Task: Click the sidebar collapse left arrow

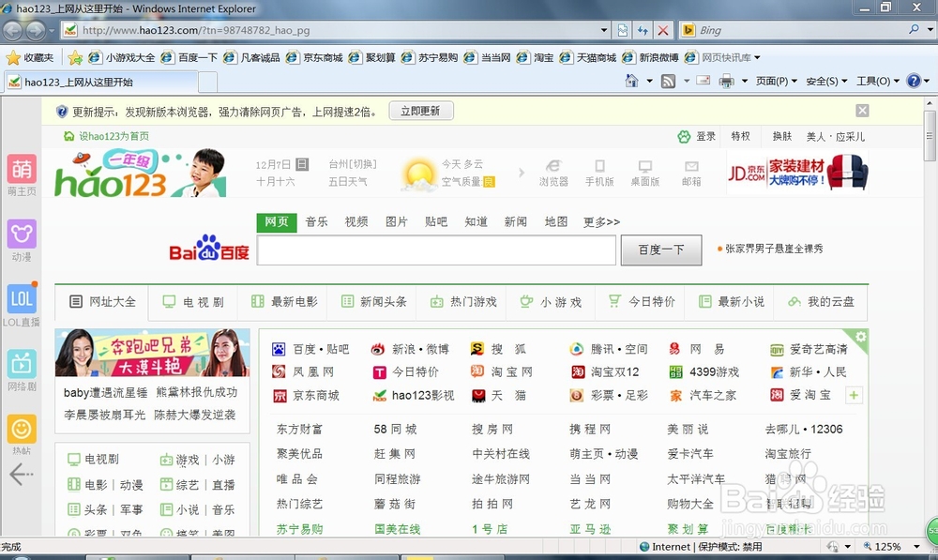Action: [x=21, y=475]
